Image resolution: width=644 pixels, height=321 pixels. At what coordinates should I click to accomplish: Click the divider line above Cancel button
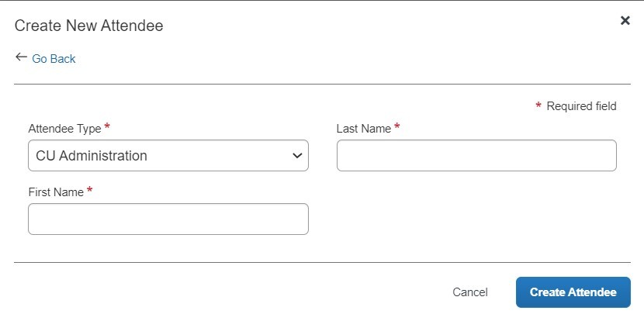tap(322, 262)
